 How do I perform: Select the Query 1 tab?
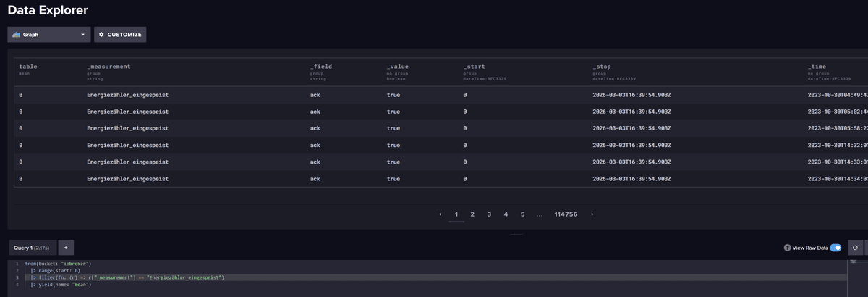[x=31, y=248]
